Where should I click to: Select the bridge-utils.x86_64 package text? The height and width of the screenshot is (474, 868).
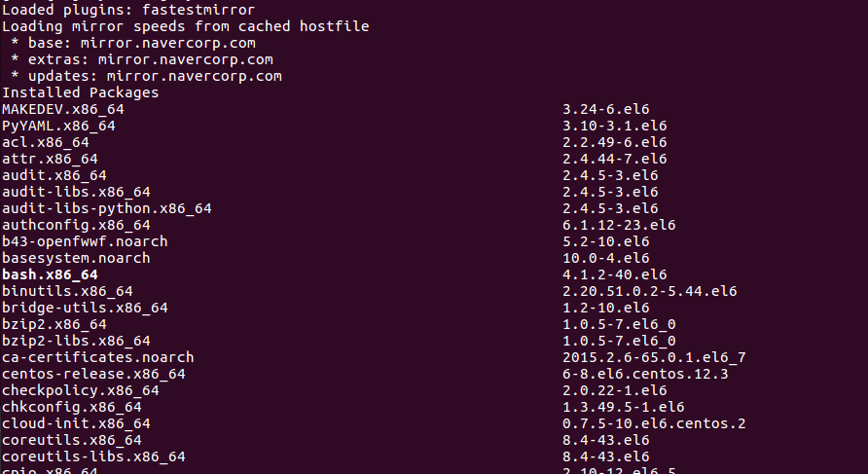85,308
